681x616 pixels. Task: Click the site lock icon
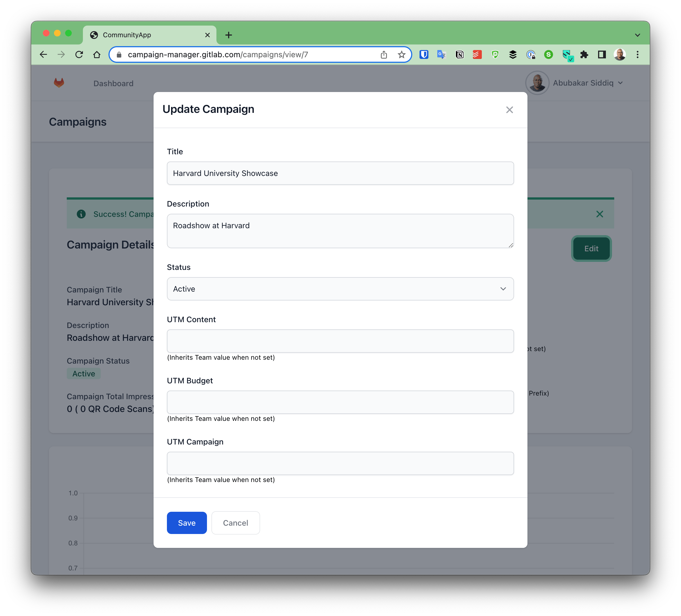[x=119, y=54]
